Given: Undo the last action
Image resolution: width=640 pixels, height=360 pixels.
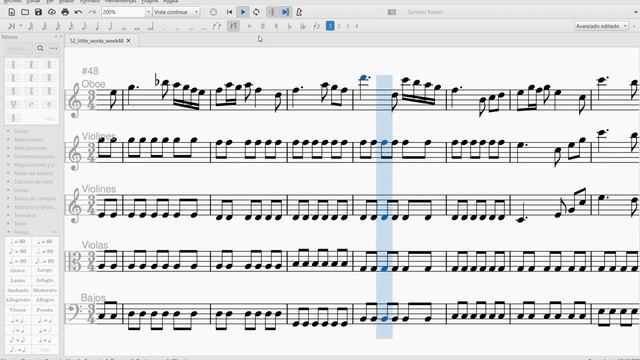Looking at the screenshot, I should pyautogui.click(x=78, y=12).
